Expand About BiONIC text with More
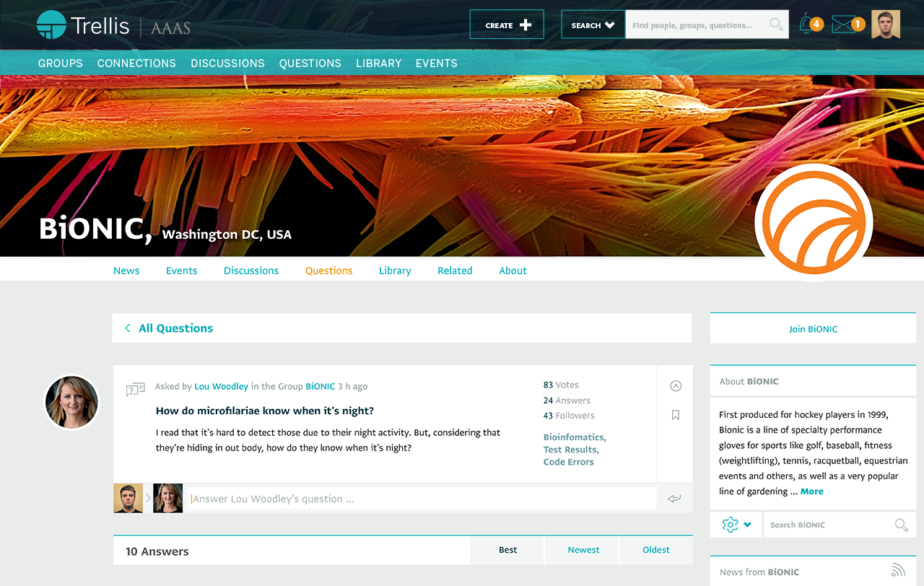 pos(812,491)
